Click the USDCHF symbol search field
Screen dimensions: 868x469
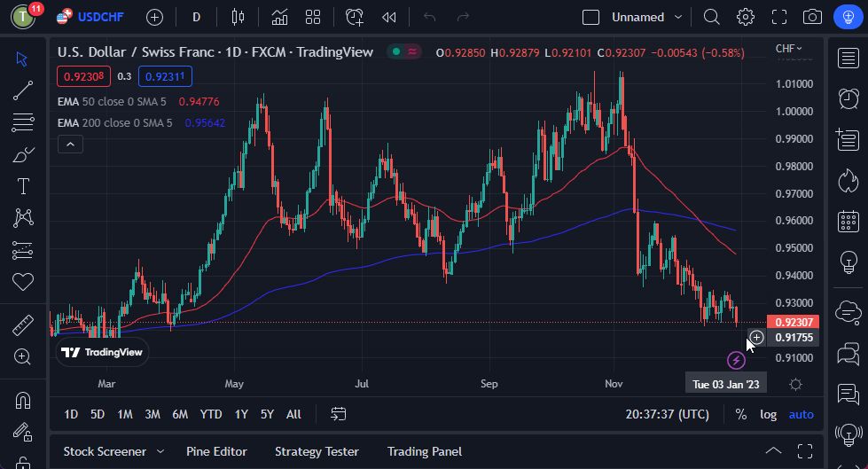pyautogui.click(x=101, y=17)
